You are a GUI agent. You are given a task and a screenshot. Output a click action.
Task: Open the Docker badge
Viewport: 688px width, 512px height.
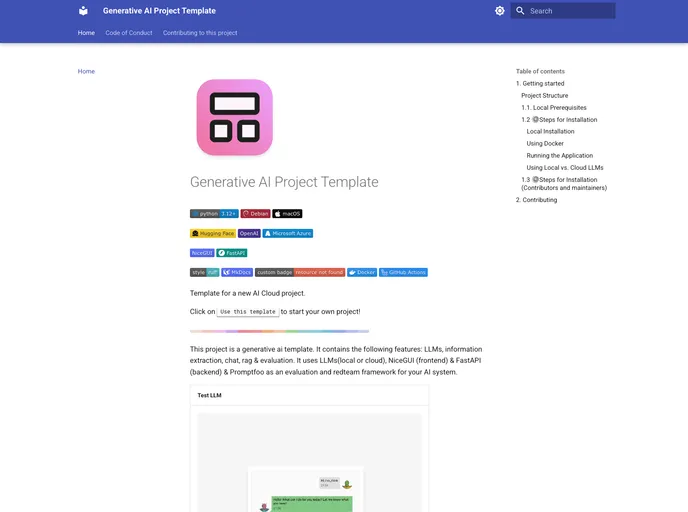[362, 272]
